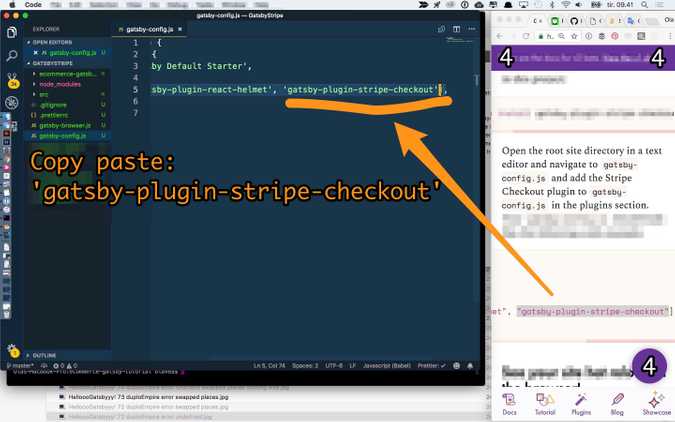Viewport: 675px width, 422px height.
Task: Click the notifications bell in status bar
Action: (470, 366)
